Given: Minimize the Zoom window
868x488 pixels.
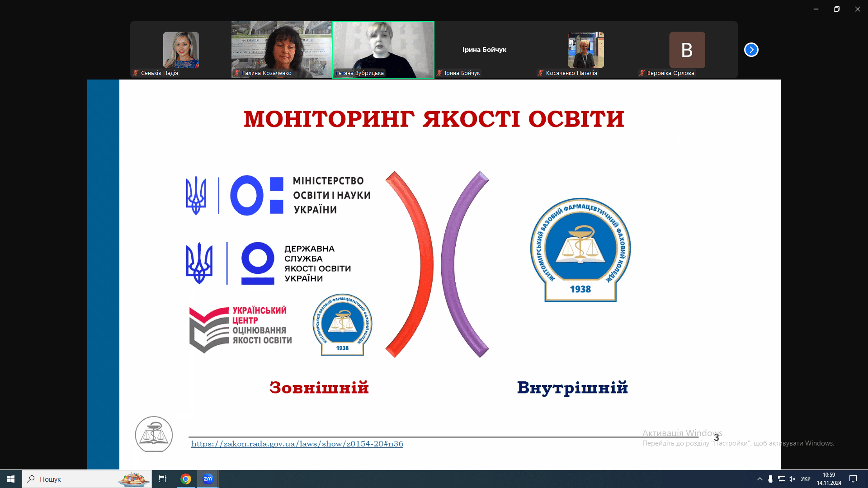Looking at the screenshot, I should point(816,9).
